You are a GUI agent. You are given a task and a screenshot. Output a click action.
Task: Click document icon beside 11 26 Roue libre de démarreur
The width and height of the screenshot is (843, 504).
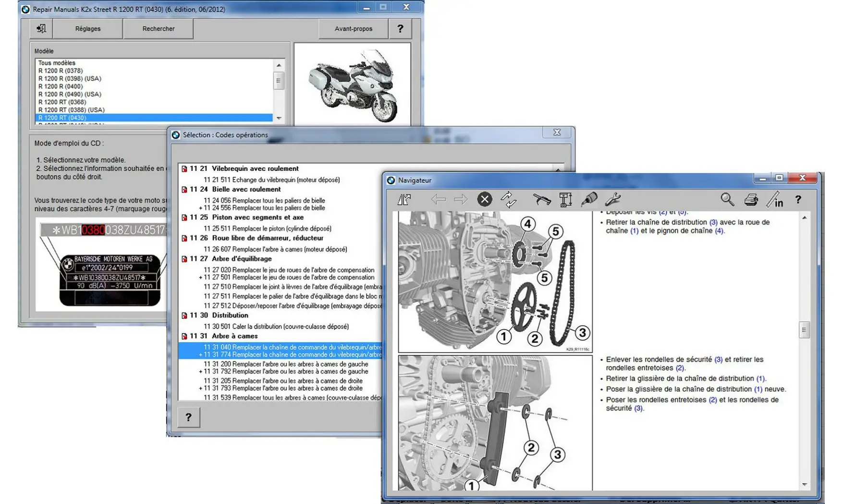[184, 238]
